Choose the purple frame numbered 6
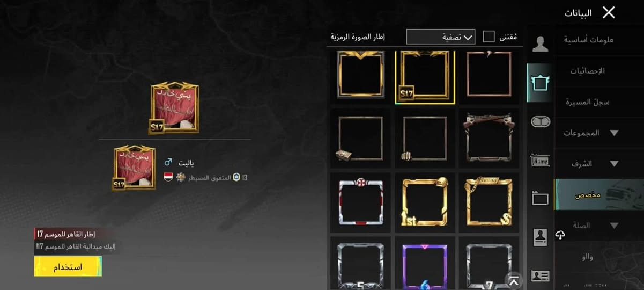The image size is (644, 290). [425, 265]
